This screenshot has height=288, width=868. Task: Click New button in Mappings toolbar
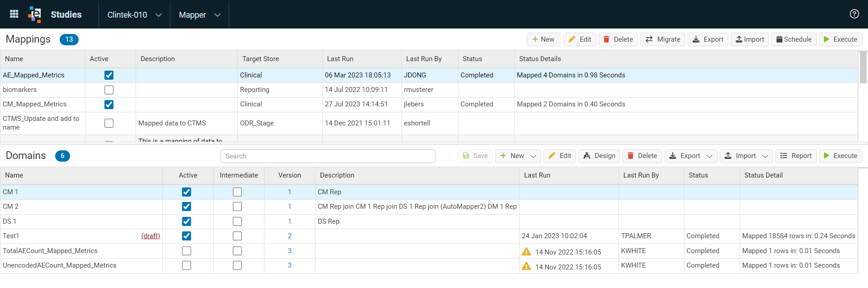point(544,39)
